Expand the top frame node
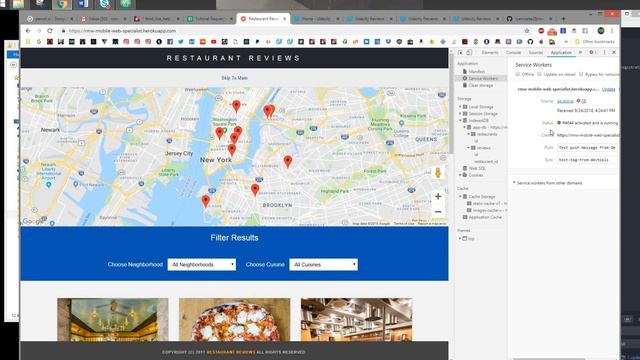 (x=460, y=238)
